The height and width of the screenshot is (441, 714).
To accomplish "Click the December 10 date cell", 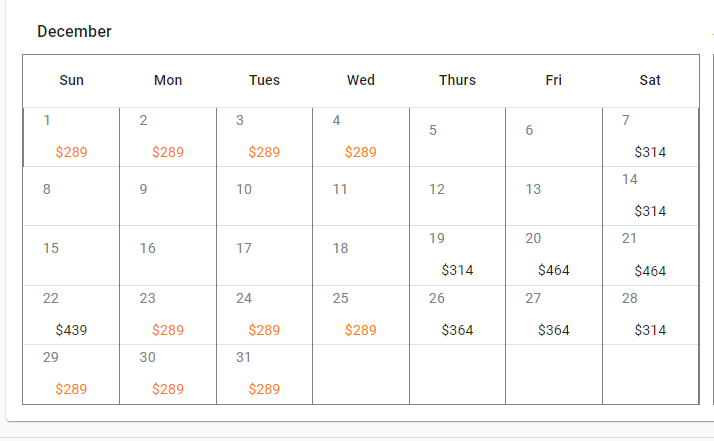I will pos(264,196).
